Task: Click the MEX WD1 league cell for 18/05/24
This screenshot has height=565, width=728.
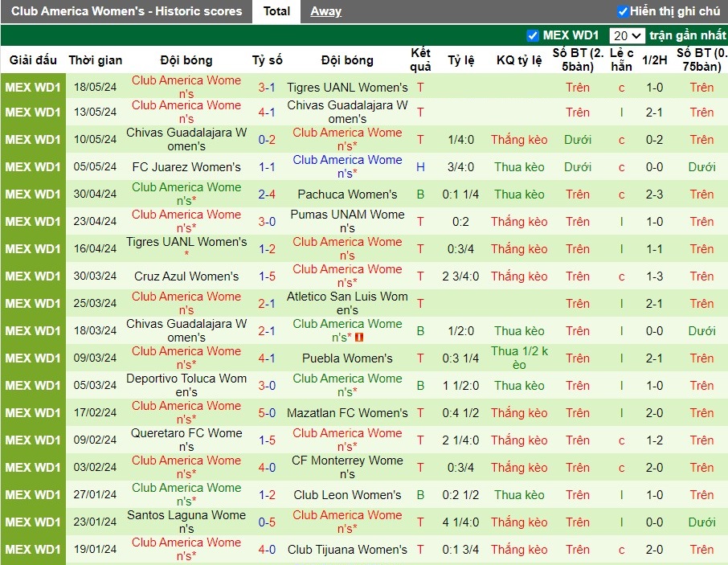Action: point(33,88)
